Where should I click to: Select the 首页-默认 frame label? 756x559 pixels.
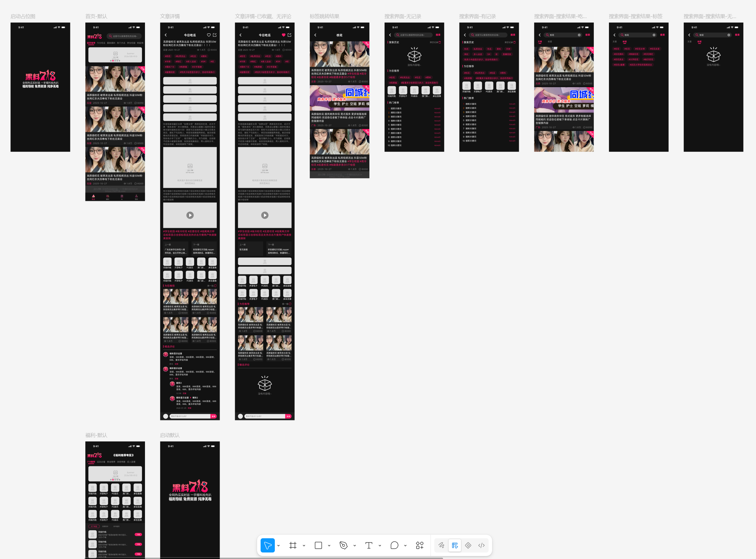coord(96,16)
